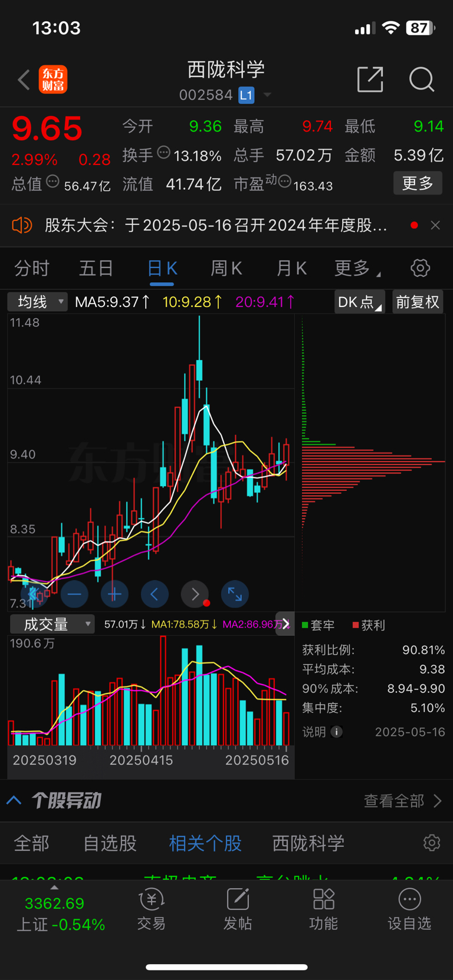453x980 pixels.
Task: Open the 个股异动 settings gear
Action: [432, 843]
